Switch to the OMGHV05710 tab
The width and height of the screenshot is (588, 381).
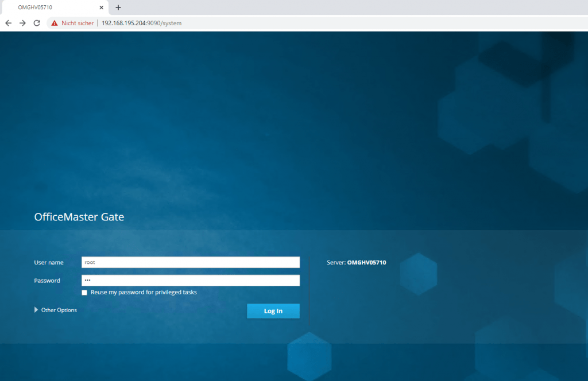click(x=55, y=7)
